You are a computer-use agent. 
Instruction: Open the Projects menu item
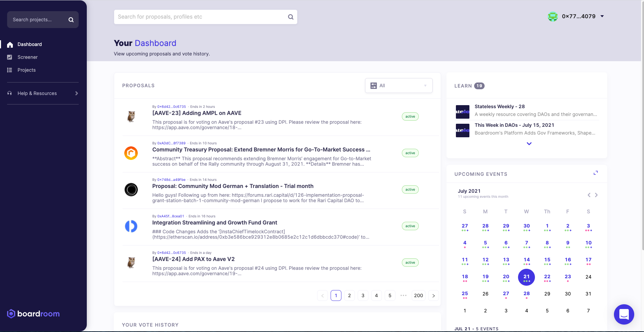27,70
